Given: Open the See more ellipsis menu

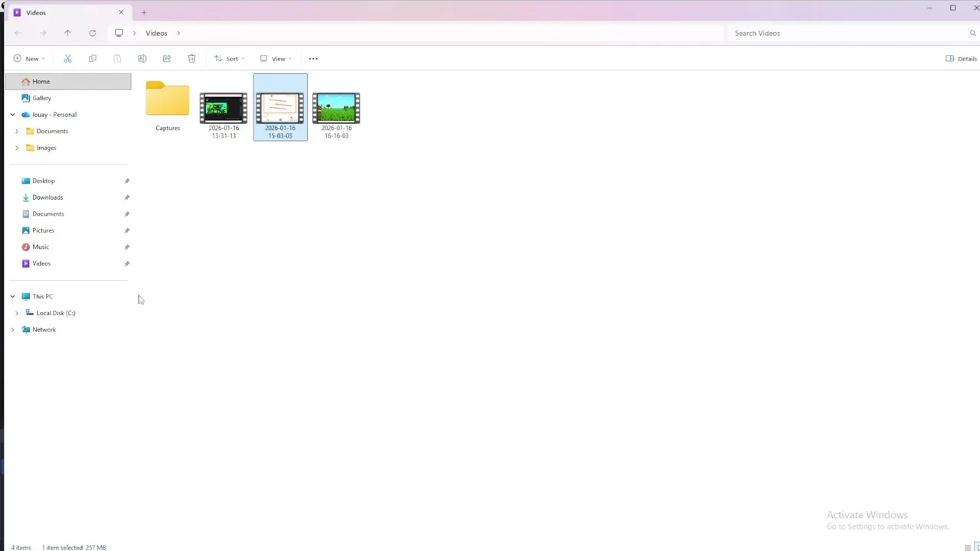Looking at the screenshot, I should pyautogui.click(x=313, y=58).
